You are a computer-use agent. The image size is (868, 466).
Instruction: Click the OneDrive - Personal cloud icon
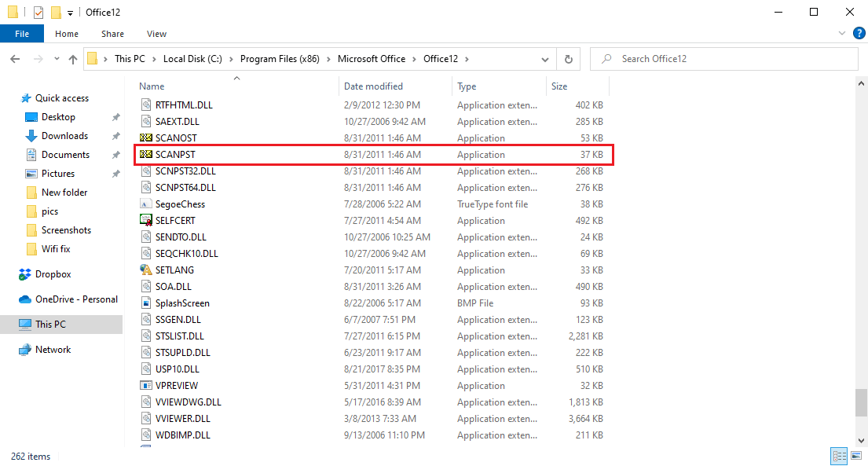25,299
